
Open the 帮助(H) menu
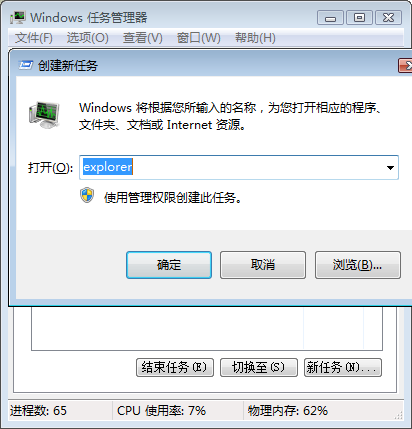[x=255, y=38]
